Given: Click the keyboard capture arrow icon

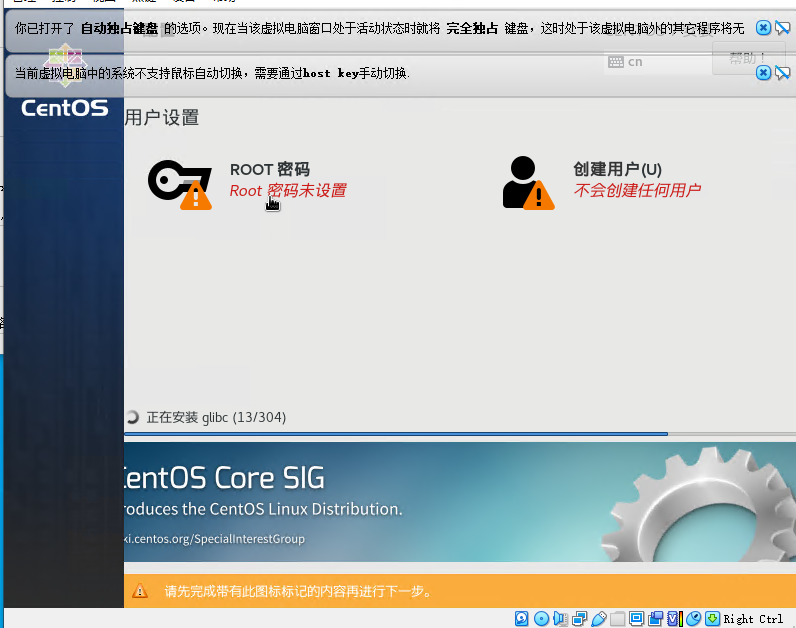Looking at the screenshot, I should coord(712,618).
